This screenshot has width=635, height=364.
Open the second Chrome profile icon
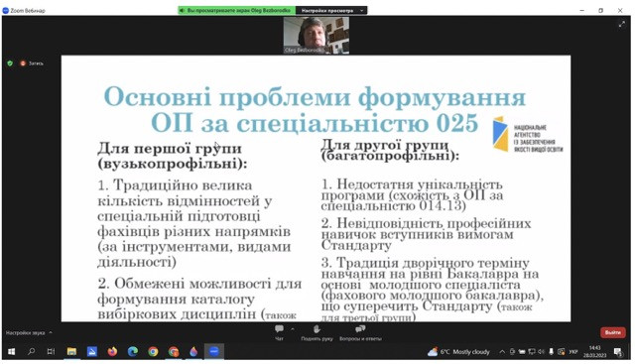click(x=174, y=351)
